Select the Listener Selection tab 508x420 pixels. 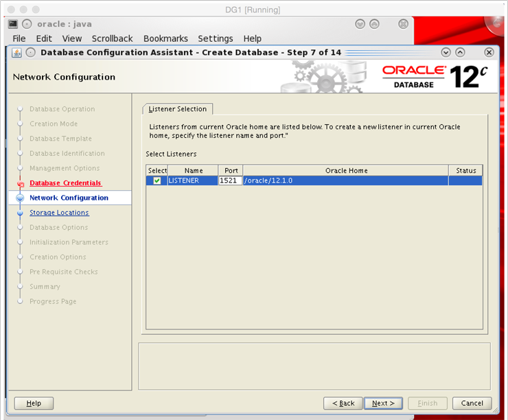point(178,109)
